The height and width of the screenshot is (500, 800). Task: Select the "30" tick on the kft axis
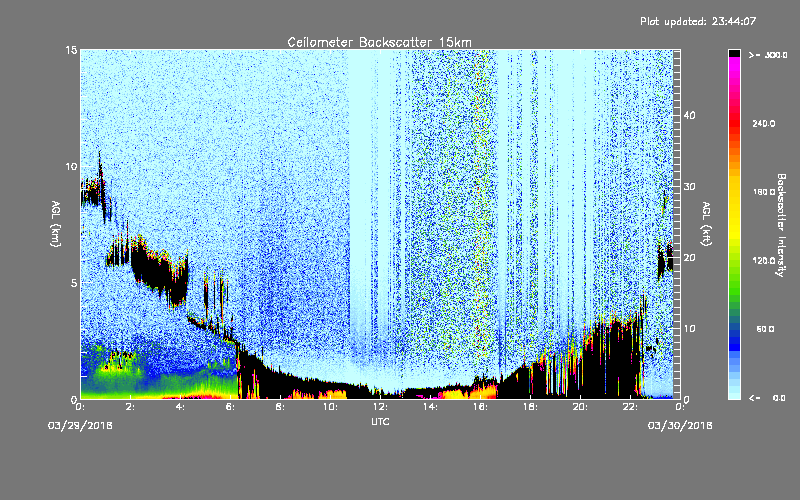(x=689, y=187)
